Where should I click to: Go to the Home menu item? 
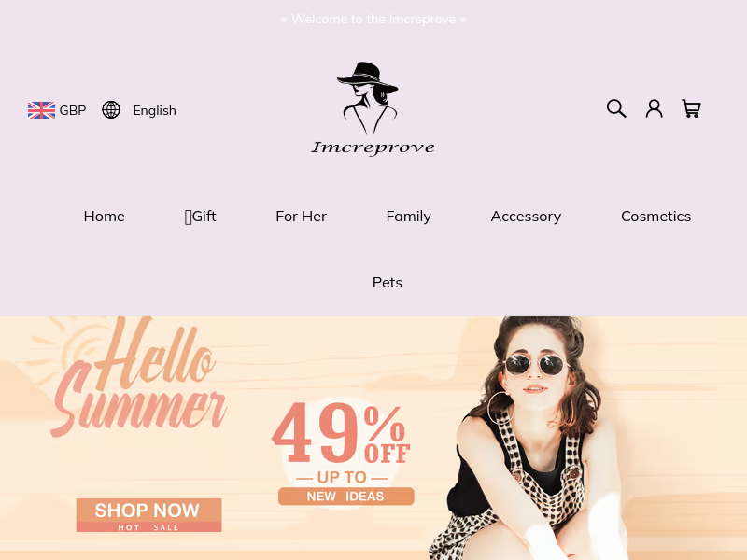click(x=105, y=217)
